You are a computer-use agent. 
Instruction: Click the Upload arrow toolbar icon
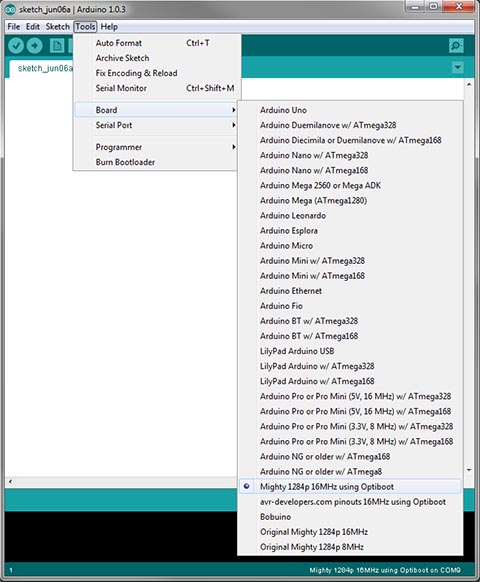click(35, 46)
